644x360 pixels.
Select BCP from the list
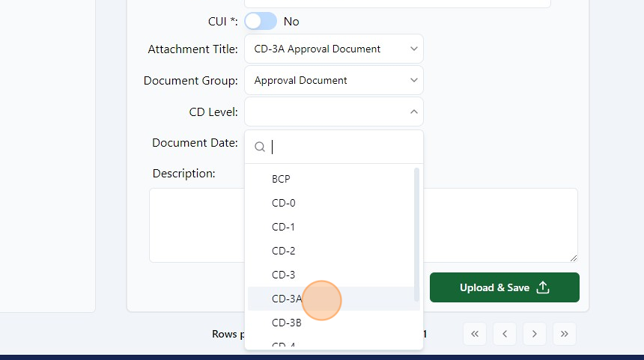281,179
